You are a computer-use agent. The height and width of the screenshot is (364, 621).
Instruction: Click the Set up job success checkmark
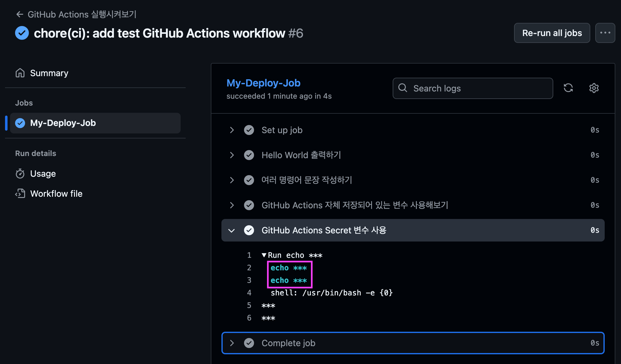pyautogui.click(x=249, y=130)
